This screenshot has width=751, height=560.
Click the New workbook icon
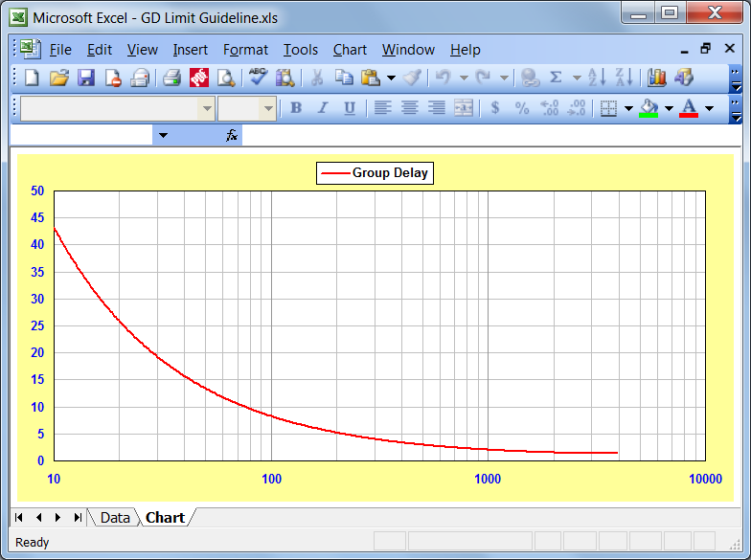click(32, 78)
